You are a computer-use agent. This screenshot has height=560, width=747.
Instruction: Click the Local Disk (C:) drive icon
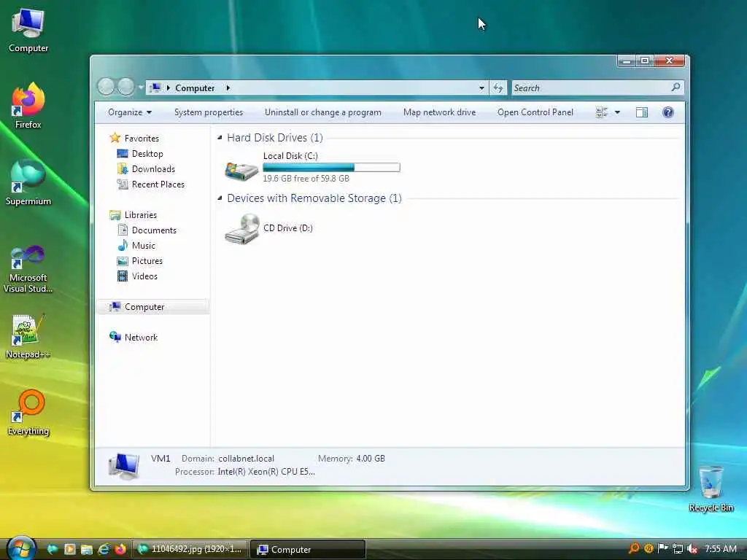[241, 171]
